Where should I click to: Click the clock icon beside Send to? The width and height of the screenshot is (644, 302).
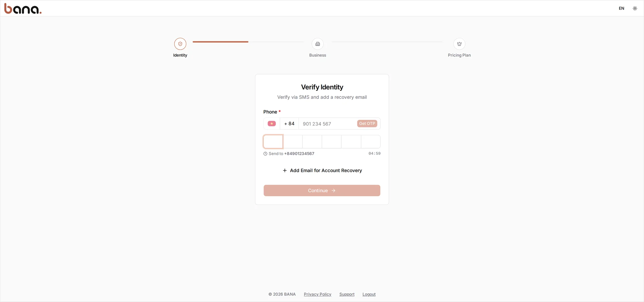click(x=265, y=154)
